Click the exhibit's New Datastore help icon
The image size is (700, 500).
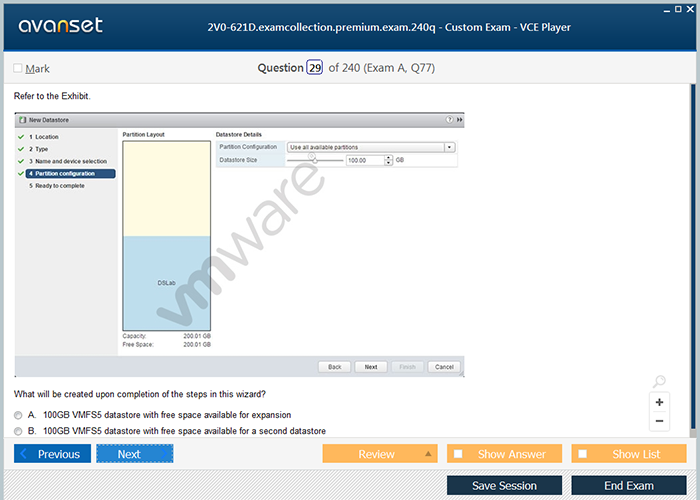coord(449,119)
